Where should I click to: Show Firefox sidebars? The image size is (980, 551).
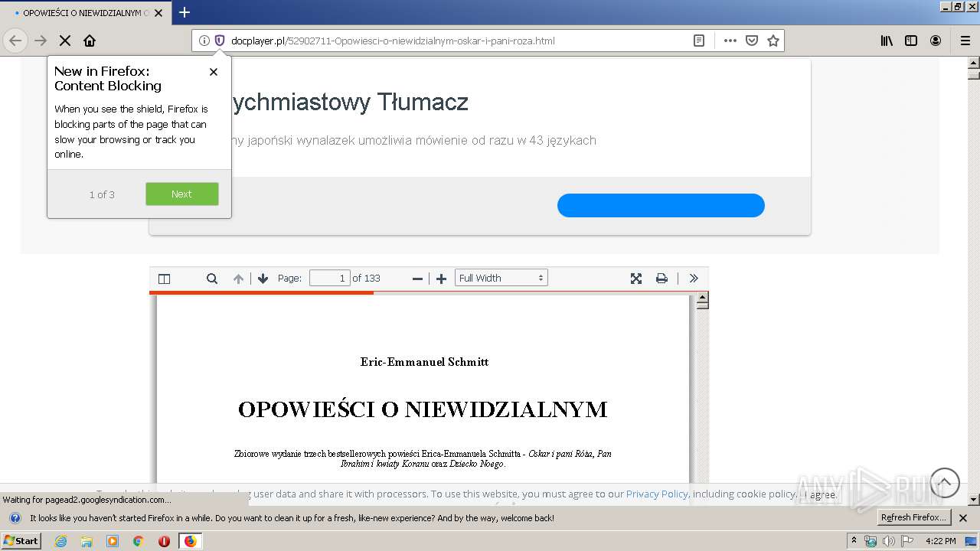pos(911,41)
